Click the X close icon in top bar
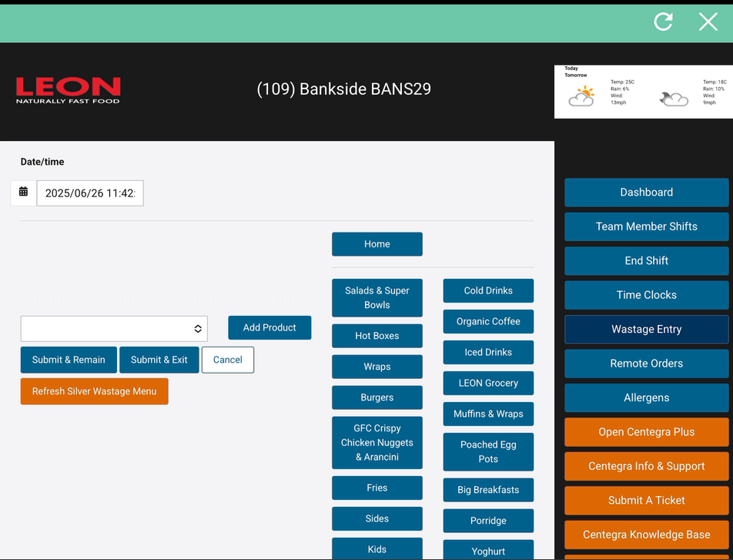The image size is (733, 560). click(x=708, y=22)
